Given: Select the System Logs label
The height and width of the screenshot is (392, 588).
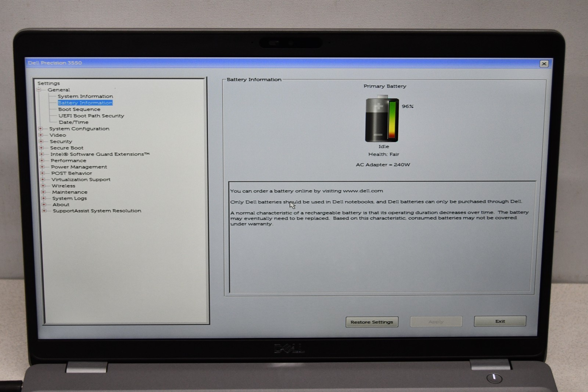Looking at the screenshot, I should [x=69, y=198].
